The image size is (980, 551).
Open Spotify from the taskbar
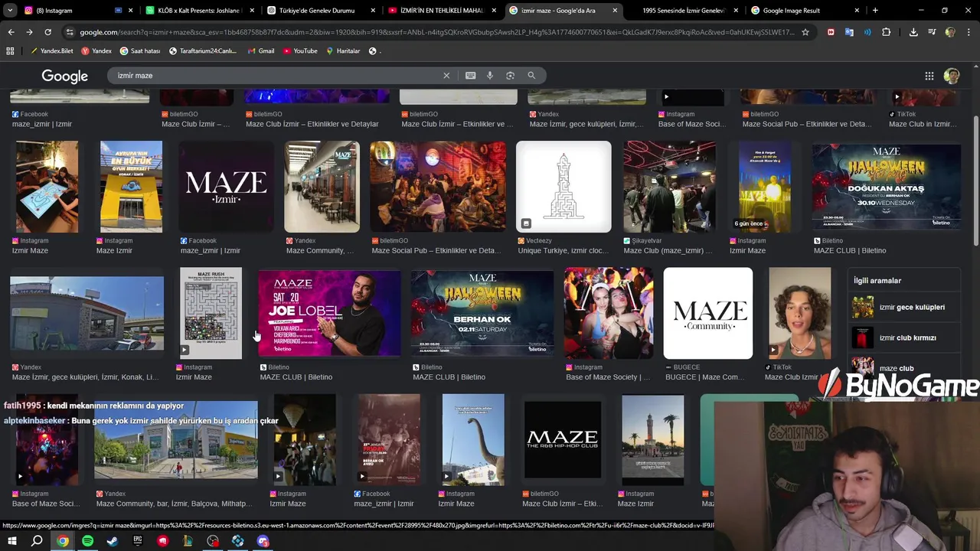pos(87,541)
